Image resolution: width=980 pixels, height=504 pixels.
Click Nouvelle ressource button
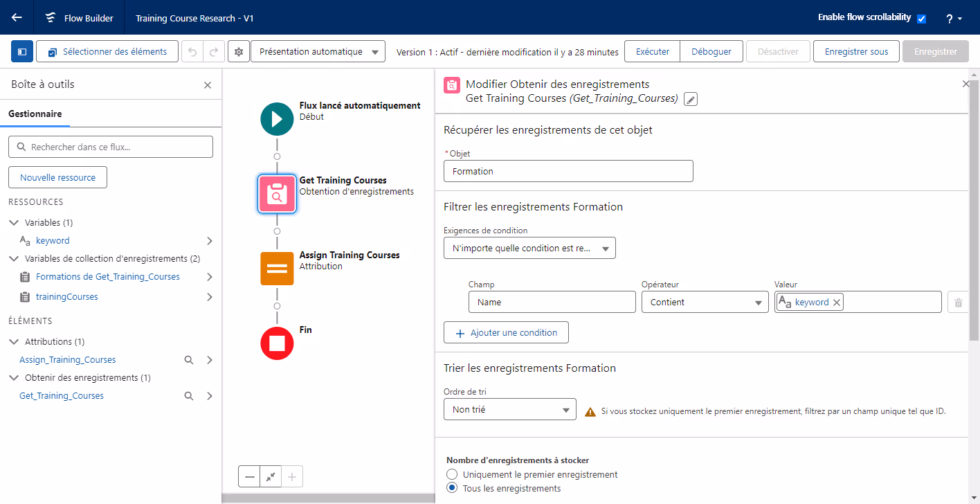pyautogui.click(x=57, y=177)
